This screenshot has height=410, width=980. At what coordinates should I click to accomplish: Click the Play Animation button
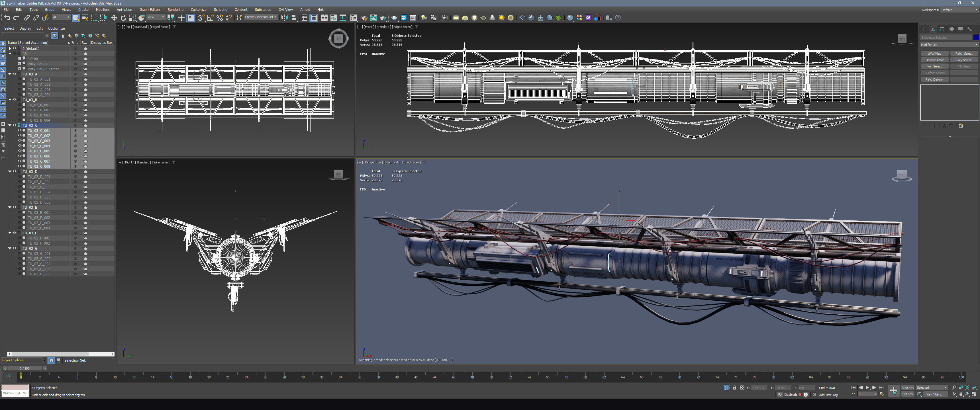pos(867,388)
